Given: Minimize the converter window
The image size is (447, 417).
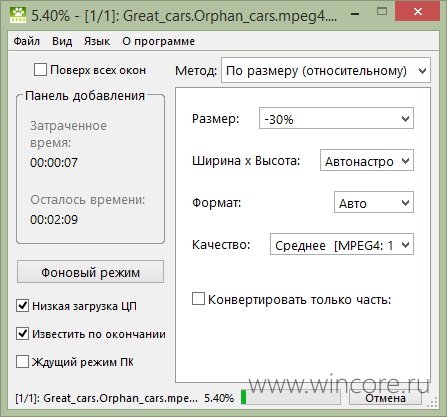Looking at the screenshot, I should click(355, 14).
